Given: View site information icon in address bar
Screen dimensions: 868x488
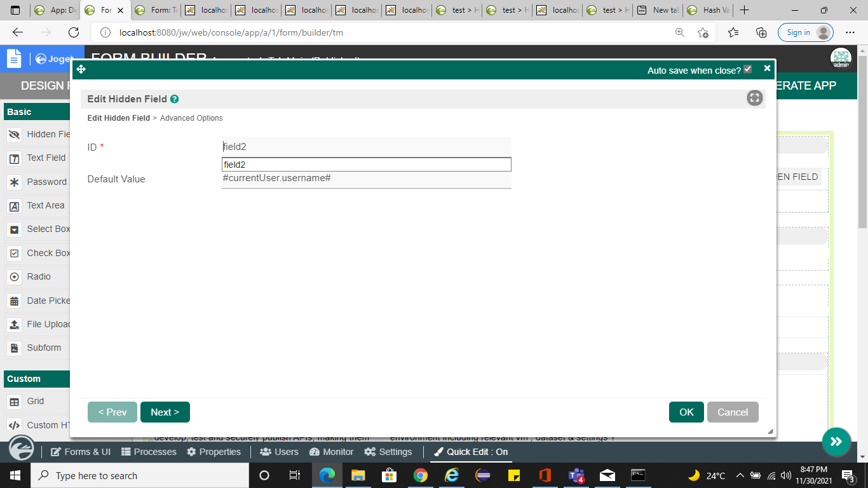Looking at the screenshot, I should tap(105, 32).
